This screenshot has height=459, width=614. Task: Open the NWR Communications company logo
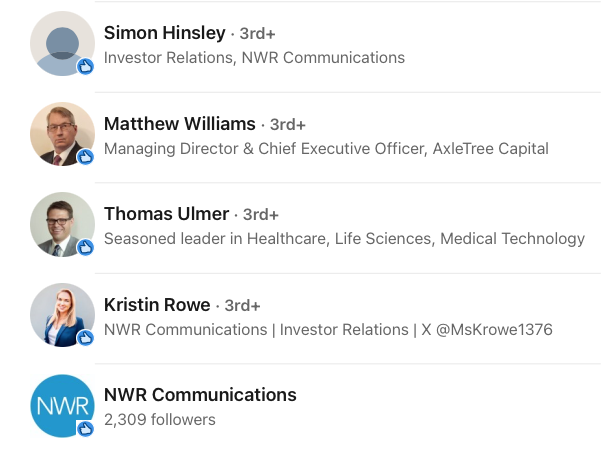[62, 406]
